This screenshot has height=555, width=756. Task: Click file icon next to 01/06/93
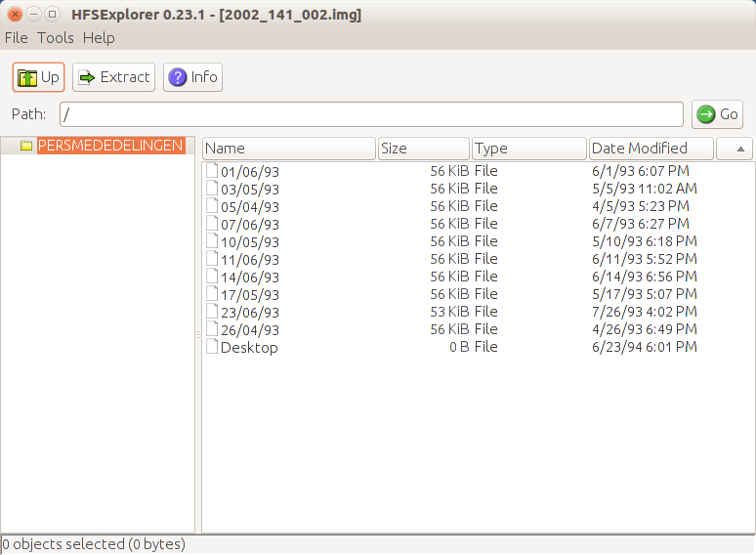pos(212,171)
